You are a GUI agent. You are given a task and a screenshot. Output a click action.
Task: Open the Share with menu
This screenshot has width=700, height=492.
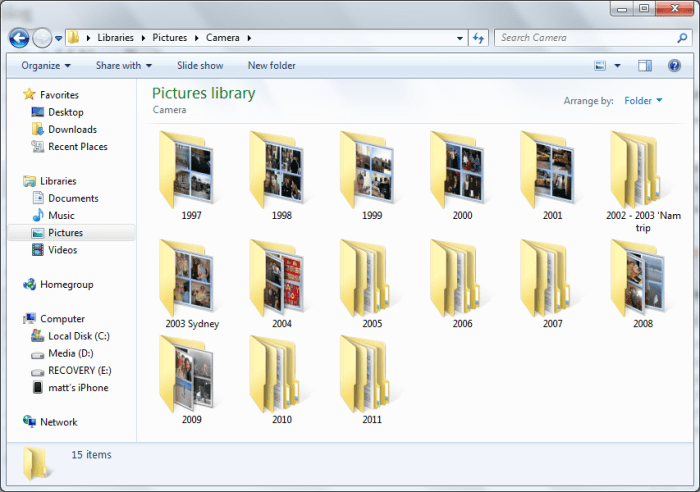(124, 66)
